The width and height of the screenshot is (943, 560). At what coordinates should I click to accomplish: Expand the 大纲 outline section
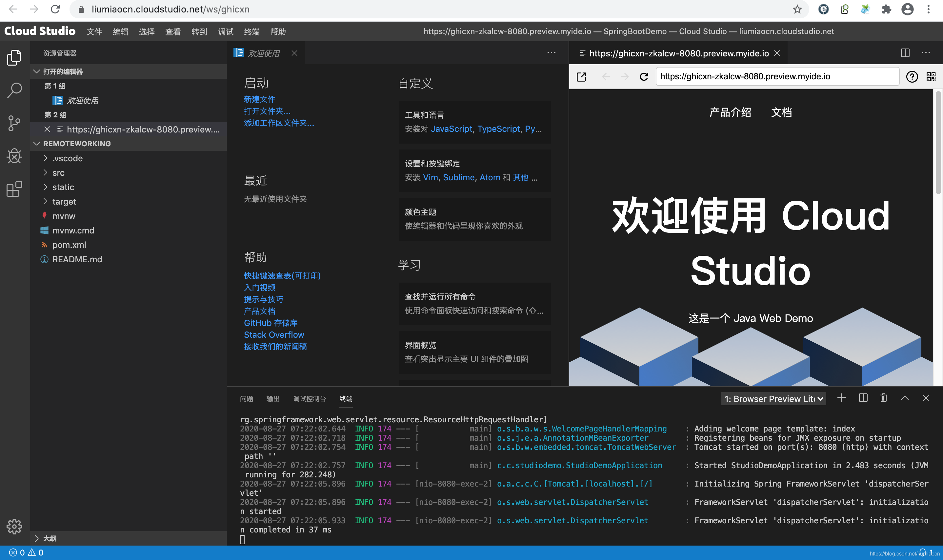coord(128,538)
